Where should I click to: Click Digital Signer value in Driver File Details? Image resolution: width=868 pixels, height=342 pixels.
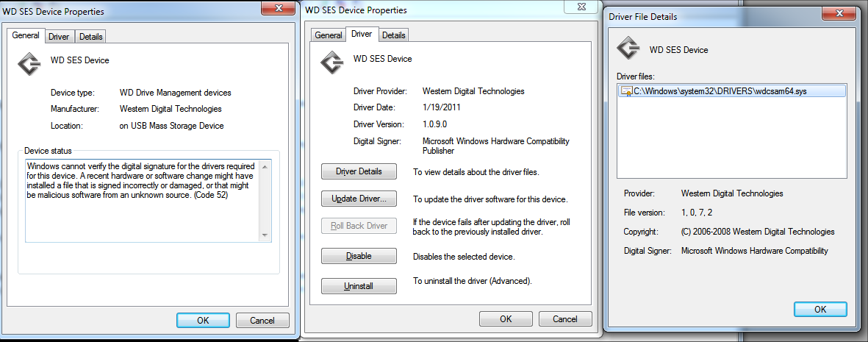click(755, 251)
